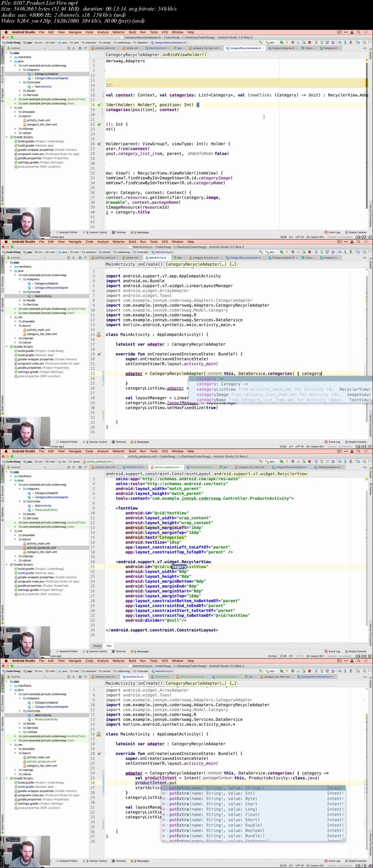This screenshot has height=868, width=373.
Task: Click the Make Project hammer icon in frame 00:02:45
Action: point(260,43)
